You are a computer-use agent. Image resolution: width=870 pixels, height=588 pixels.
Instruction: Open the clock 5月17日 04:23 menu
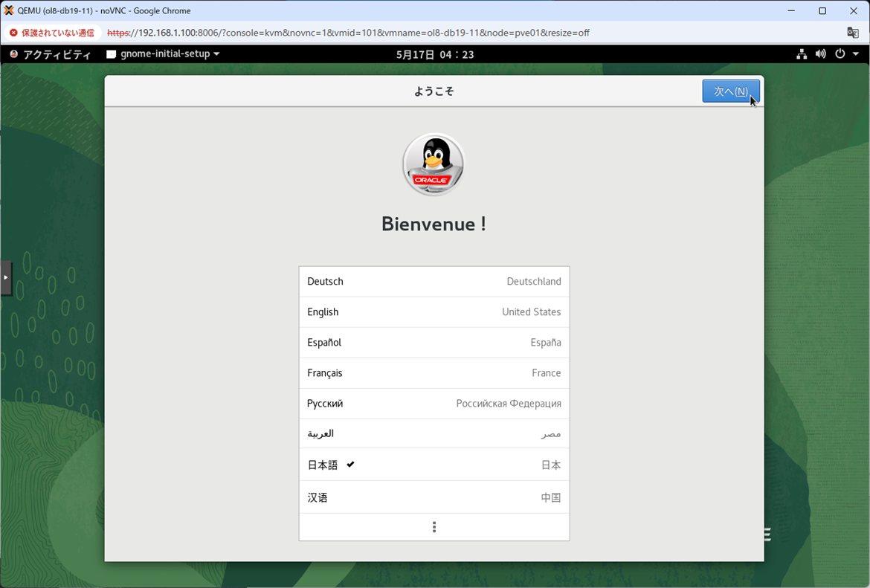[x=435, y=54]
